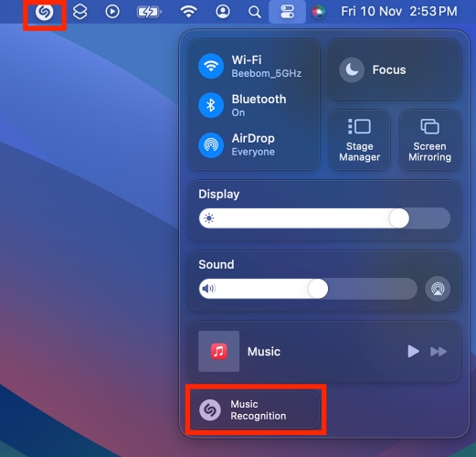476x457 pixels.
Task: Open the Music now playing title
Action: pos(264,352)
